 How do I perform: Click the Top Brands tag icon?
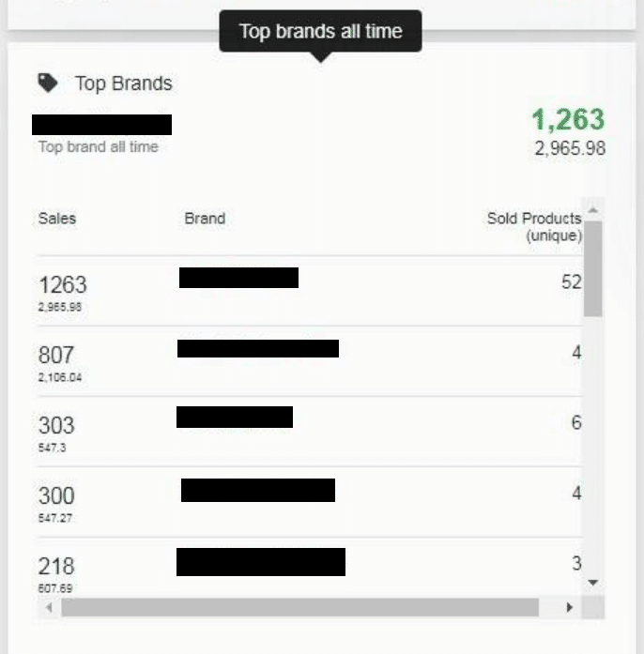(48, 83)
